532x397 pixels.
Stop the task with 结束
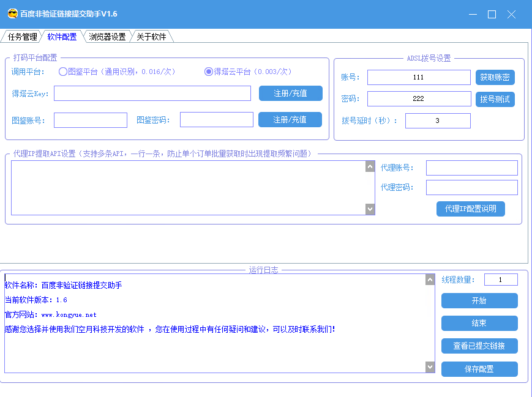[479, 324]
